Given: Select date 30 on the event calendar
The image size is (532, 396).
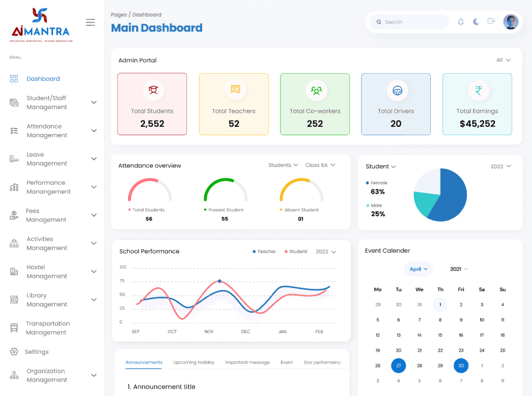Looking at the screenshot, I should pos(461,366).
